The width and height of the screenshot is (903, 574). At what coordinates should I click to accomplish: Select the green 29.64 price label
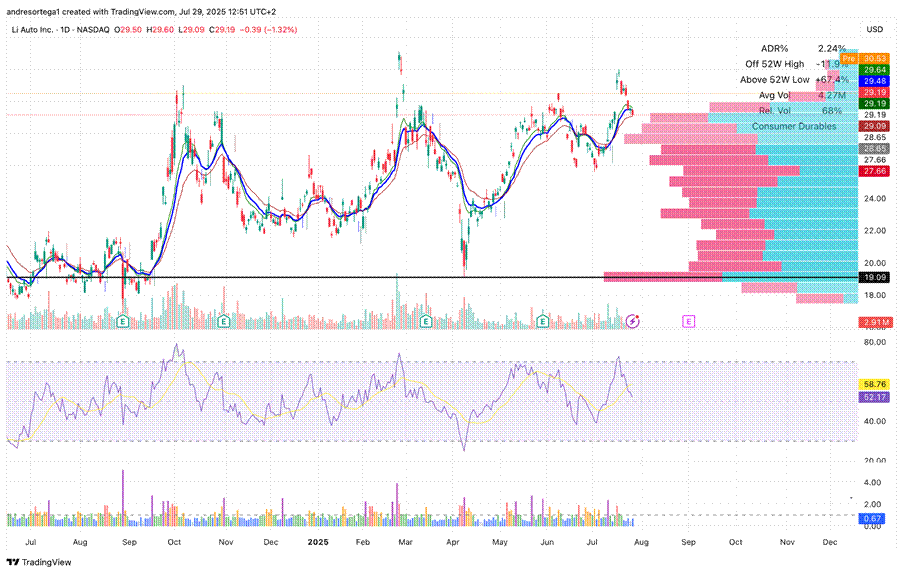[874, 70]
